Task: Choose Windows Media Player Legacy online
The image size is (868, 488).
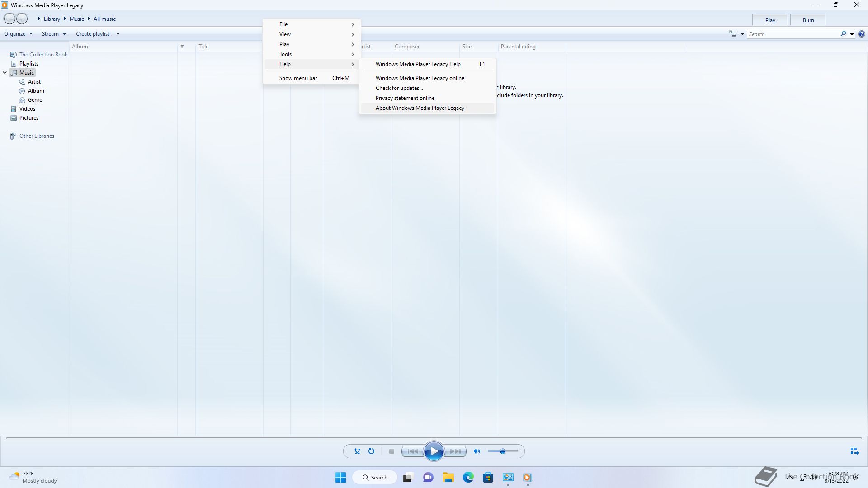Action: [x=428, y=78]
